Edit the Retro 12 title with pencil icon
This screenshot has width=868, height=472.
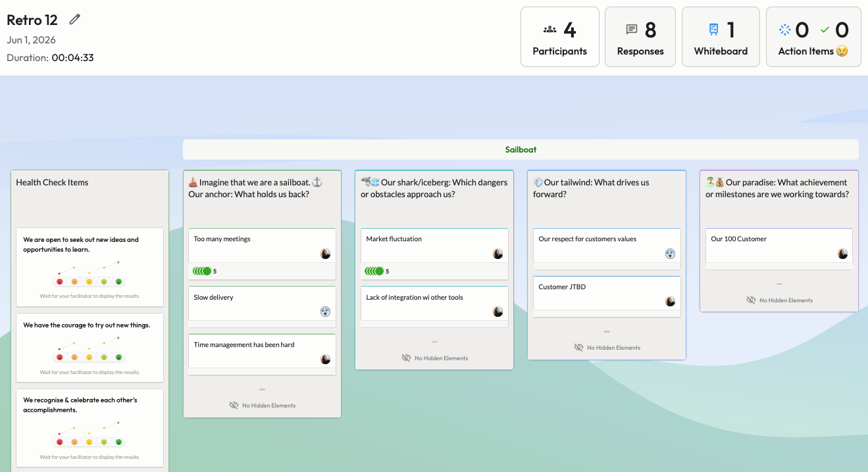coord(74,20)
